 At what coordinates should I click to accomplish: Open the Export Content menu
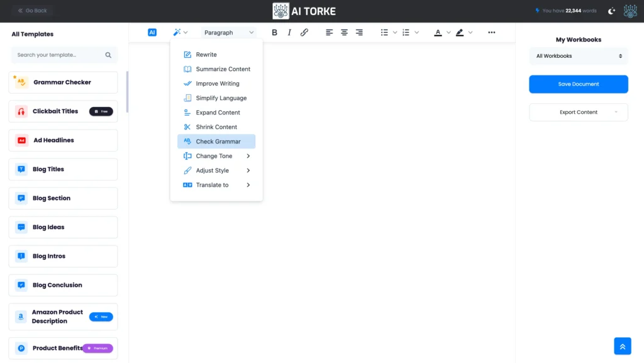(577, 112)
